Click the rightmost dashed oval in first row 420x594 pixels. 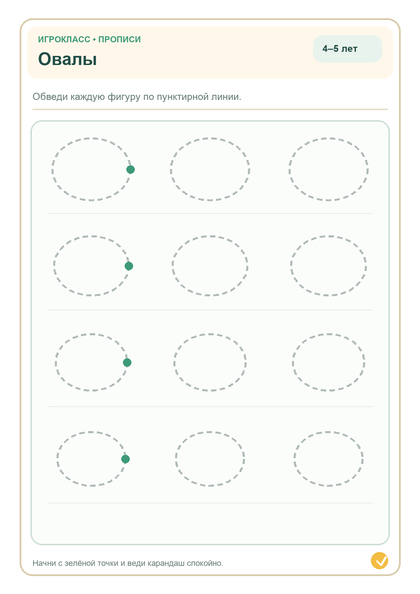(x=328, y=169)
